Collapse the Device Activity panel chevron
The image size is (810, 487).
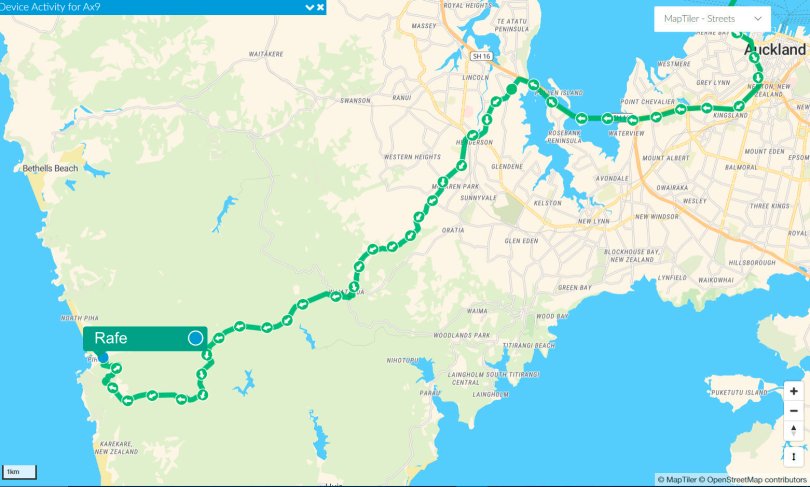click(309, 7)
